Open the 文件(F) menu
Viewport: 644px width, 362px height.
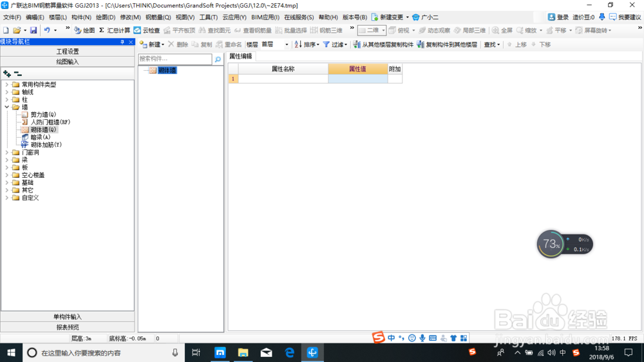pyautogui.click(x=12, y=17)
